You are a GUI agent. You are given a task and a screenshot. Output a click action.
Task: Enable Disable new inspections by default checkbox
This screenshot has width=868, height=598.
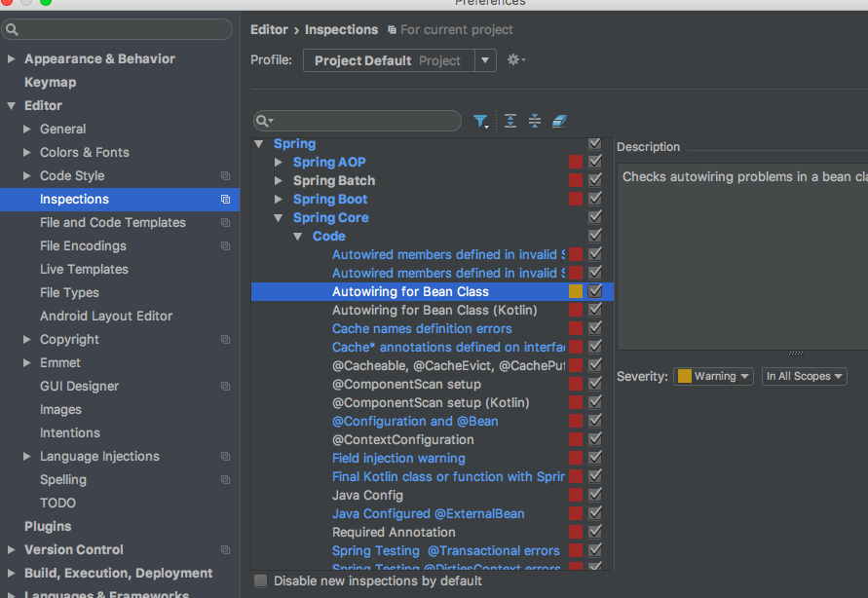tap(260, 580)
